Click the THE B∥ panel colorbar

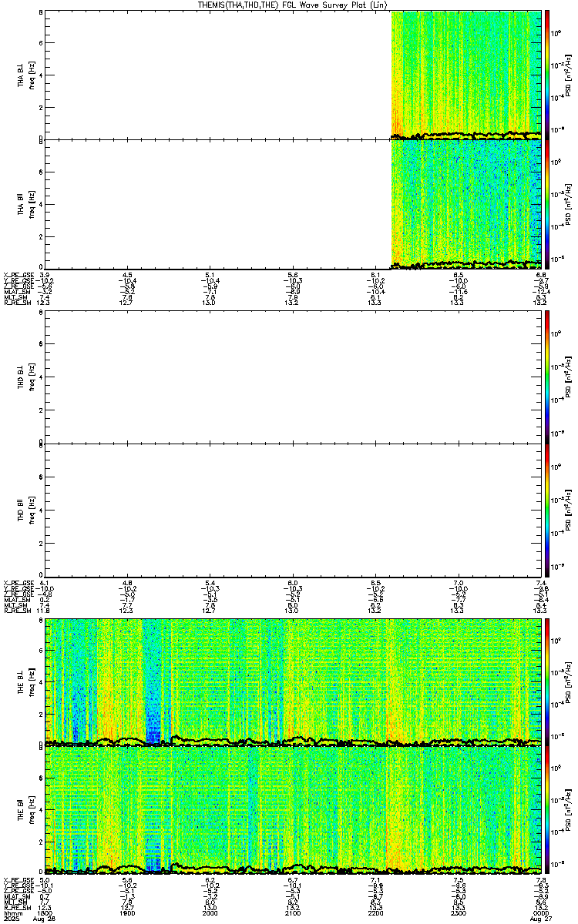click(548, 809)
